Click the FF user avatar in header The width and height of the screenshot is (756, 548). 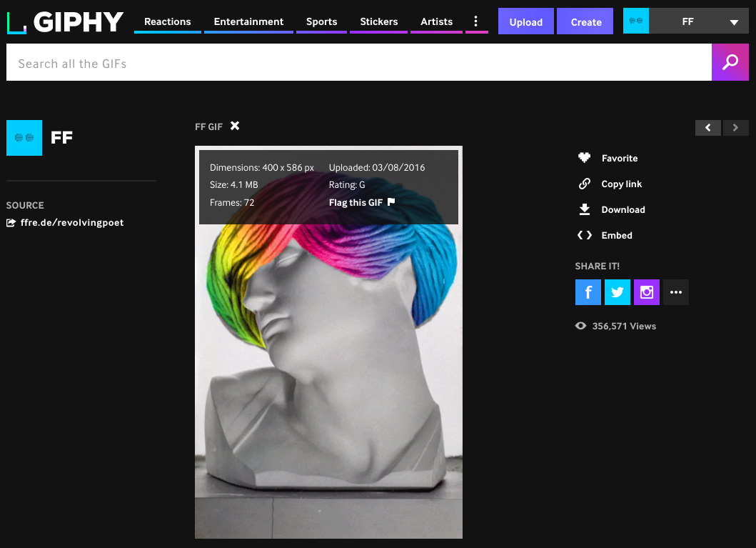[x=636, y=21]
